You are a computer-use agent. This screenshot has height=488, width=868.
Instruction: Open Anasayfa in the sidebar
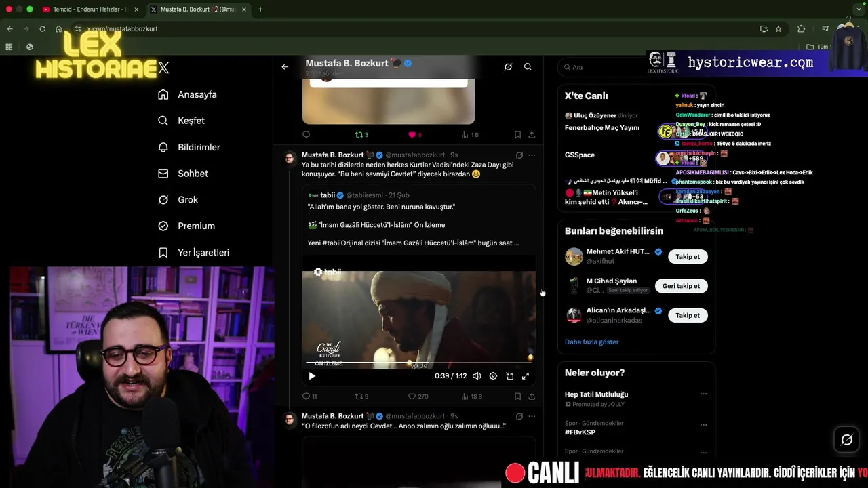click(187, 94)
